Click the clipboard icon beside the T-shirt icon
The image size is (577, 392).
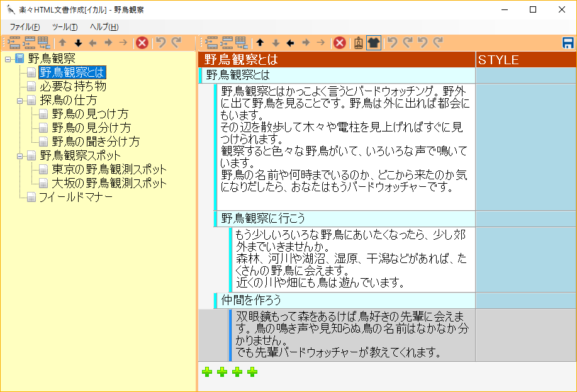coord(358,43)
